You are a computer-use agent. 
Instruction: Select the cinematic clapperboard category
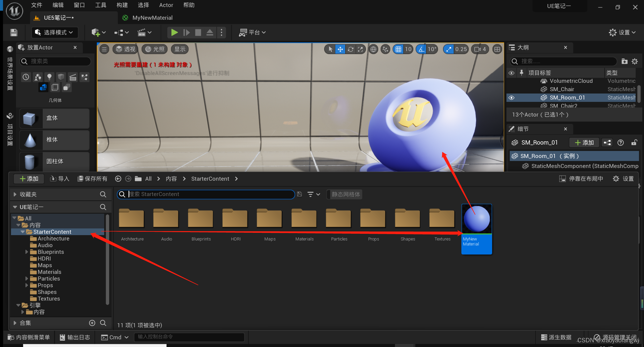click(73, 77)
